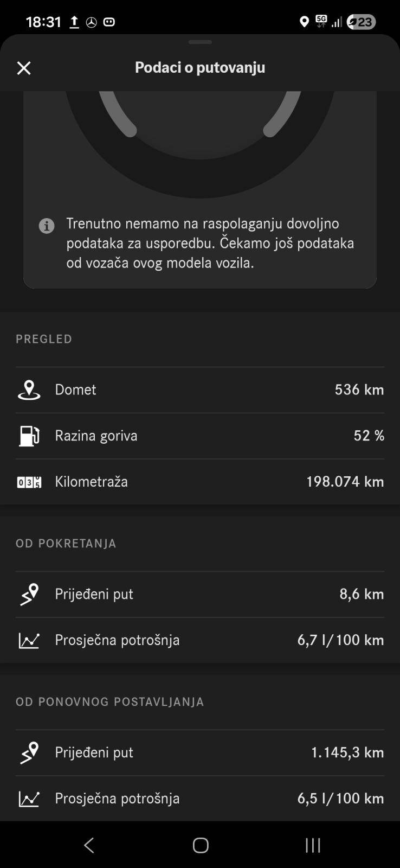Tap route icon under OD POKRETANJA

(29, 594)
